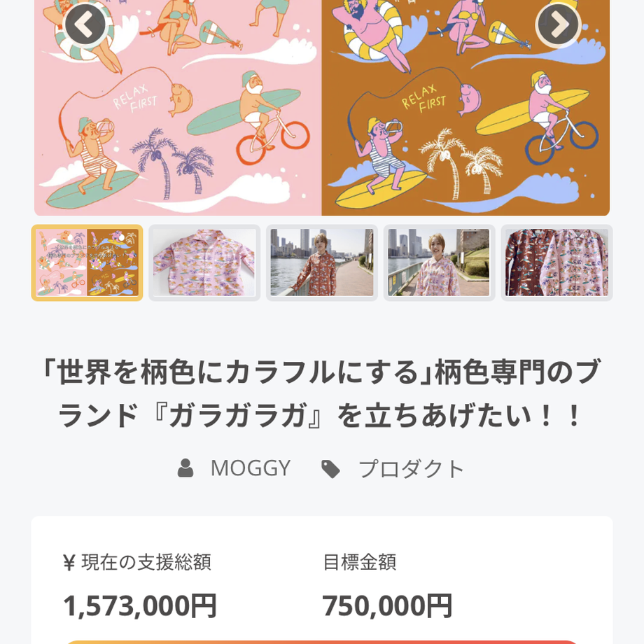The height and width of the screenshot is (644, 644).
Task: Click the 目標金額 label
Action: (360, 562)
